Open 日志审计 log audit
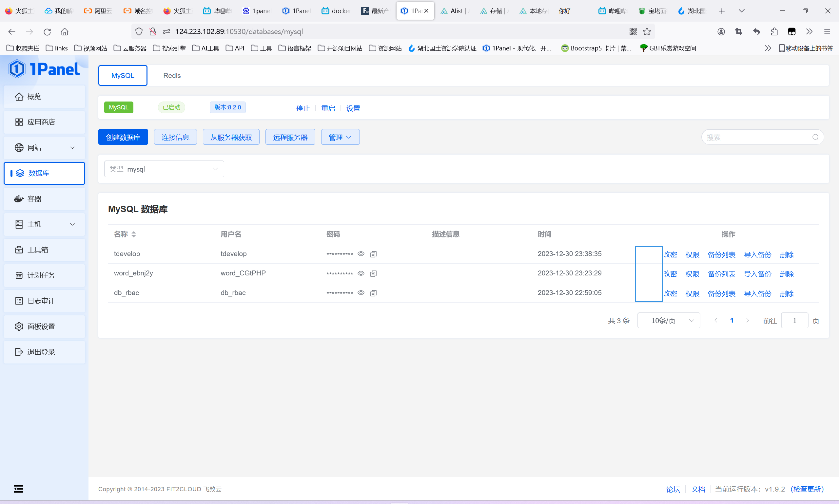Screen dimensions: 839x504 coord(44,301)
